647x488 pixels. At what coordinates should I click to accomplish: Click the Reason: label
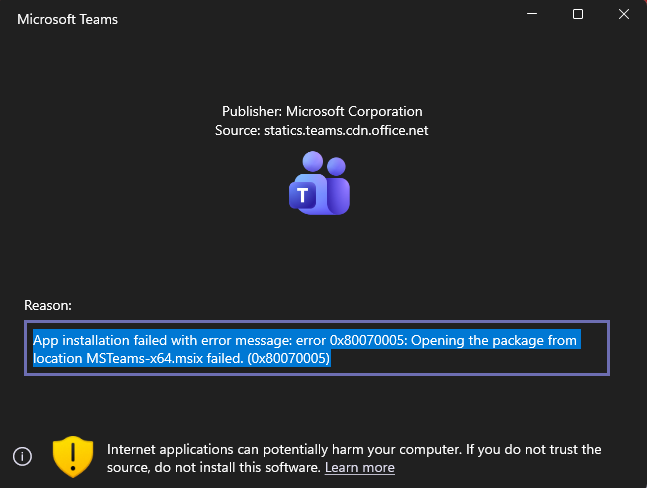click(x=48, y=305)
